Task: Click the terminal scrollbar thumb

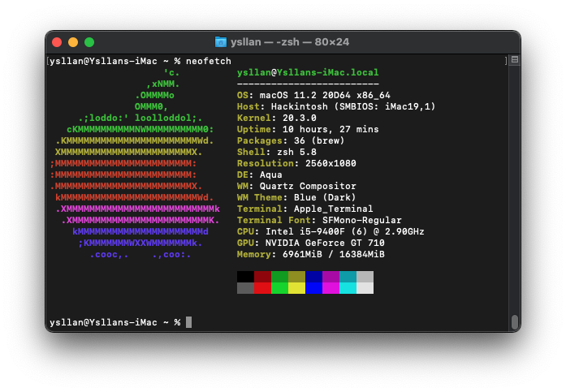Action: [515, 322]
